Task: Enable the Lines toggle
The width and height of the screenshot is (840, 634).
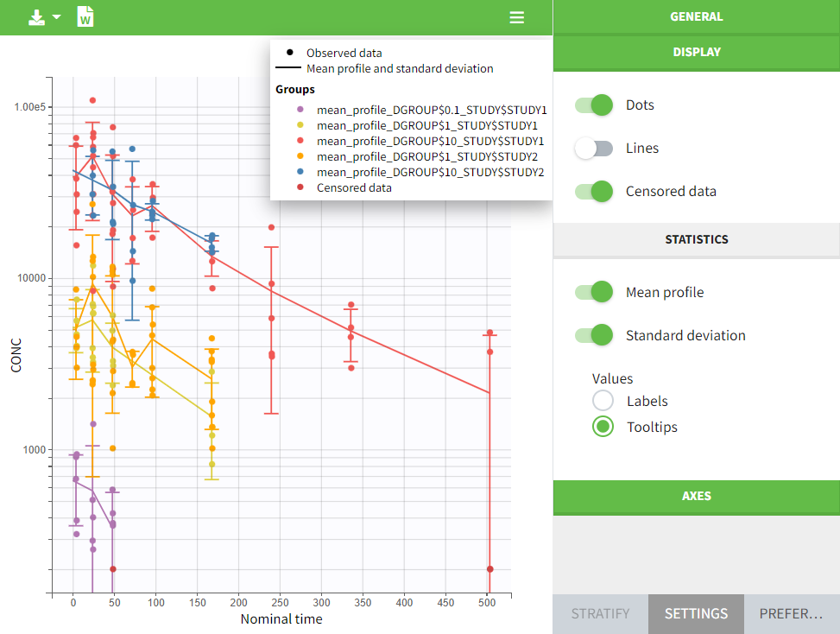Action: click(x=594, y=149)
